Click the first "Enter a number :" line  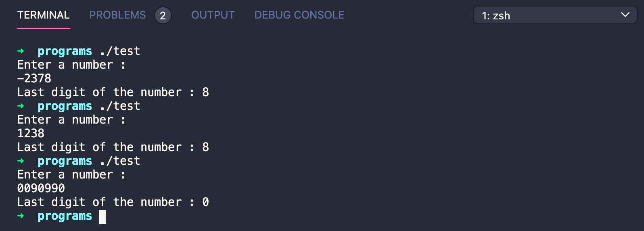pos(71,65)
